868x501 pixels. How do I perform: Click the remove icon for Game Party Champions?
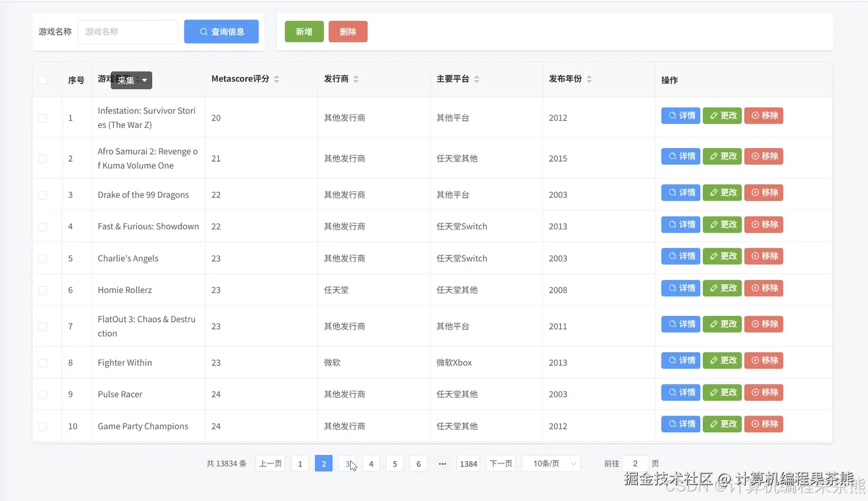tap(754, 423)
